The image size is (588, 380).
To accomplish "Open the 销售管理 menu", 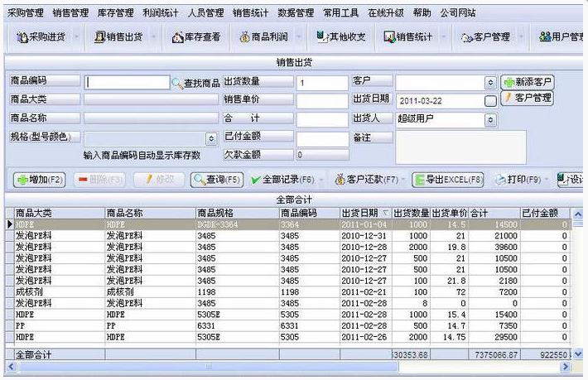I will tap(70, 13).
